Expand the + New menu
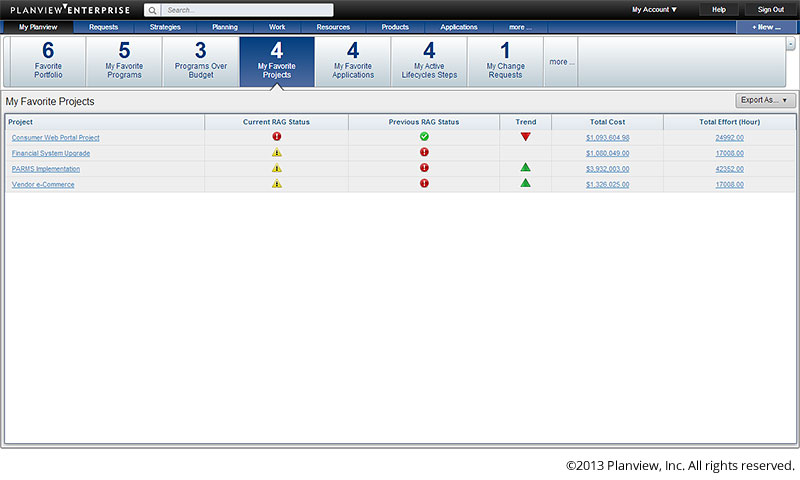 tap(766, 27)
